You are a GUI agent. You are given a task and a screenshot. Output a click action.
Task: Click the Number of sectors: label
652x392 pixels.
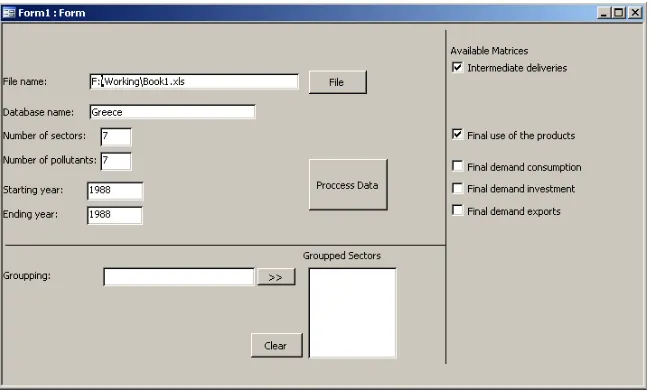tap(44, 136)
